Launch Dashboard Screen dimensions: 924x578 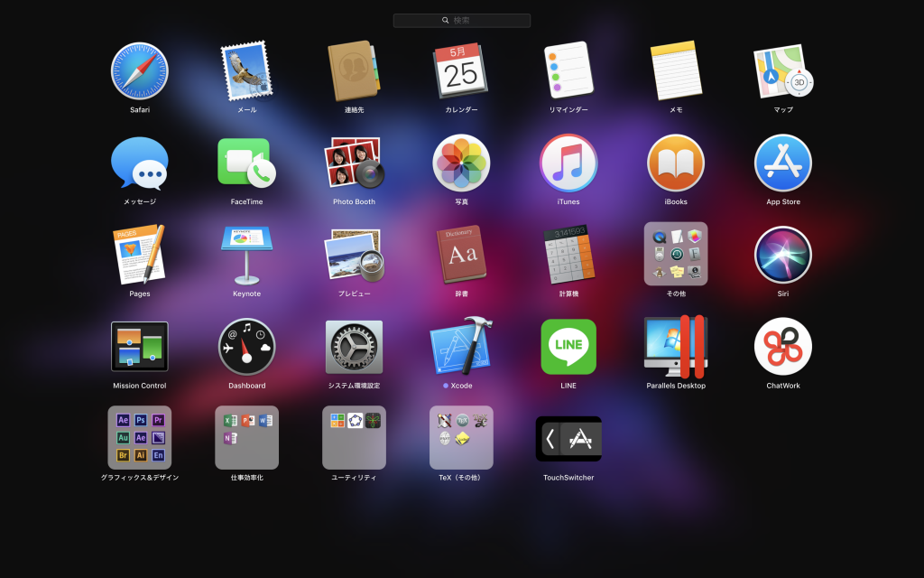click(247, 347)
